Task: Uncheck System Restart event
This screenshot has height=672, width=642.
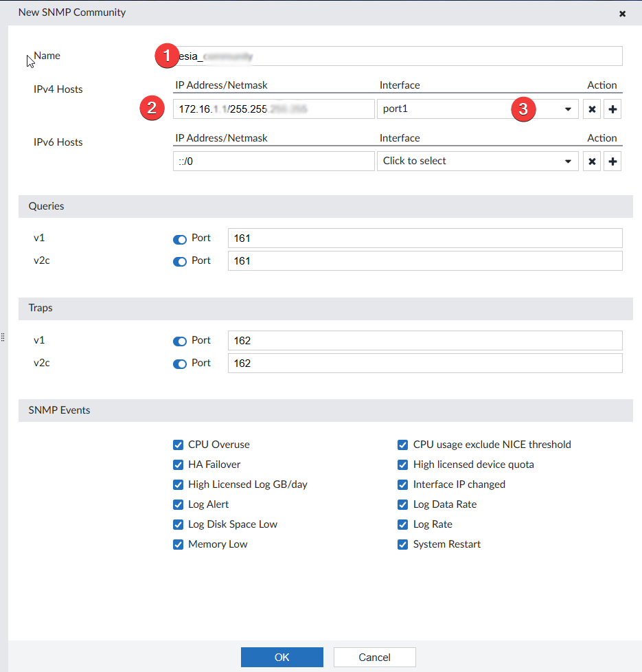Action: 402,544
